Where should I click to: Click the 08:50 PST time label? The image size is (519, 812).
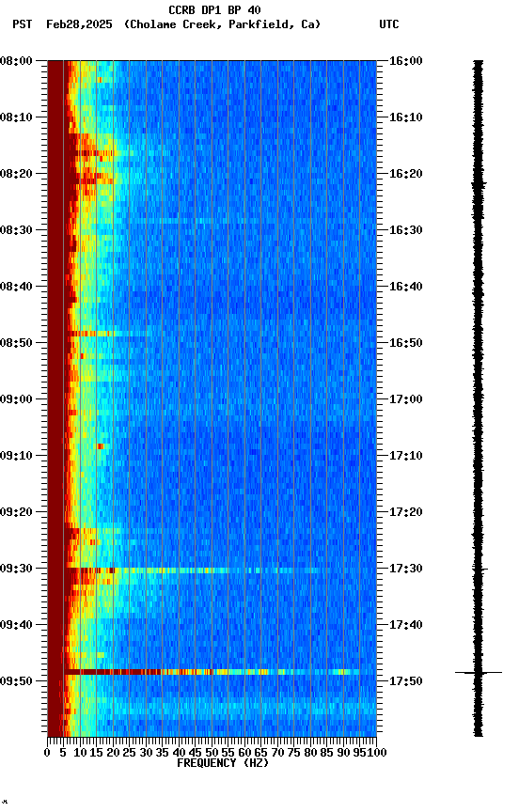pyautogui.click(x=16, y=343)
